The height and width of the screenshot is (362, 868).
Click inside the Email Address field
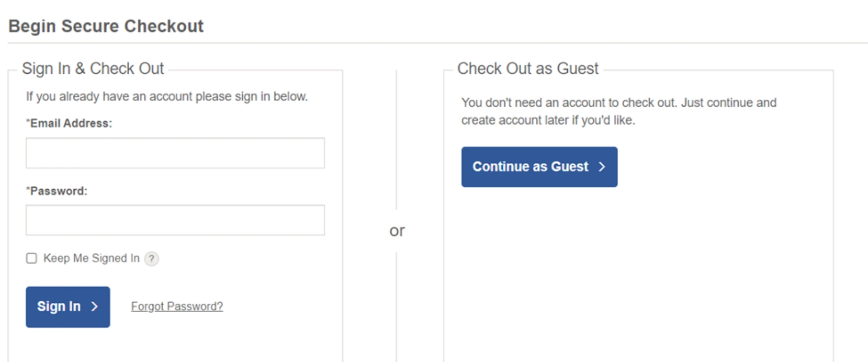pos(175,153)
